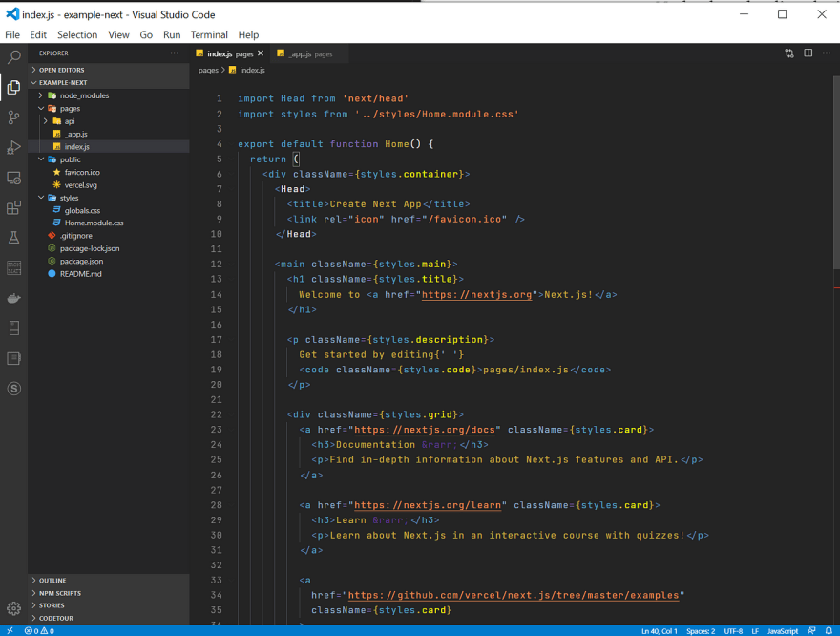Screen dimensions: 840x636
Task: Click the Explorer more actions ellipsis
Action: 174,53
